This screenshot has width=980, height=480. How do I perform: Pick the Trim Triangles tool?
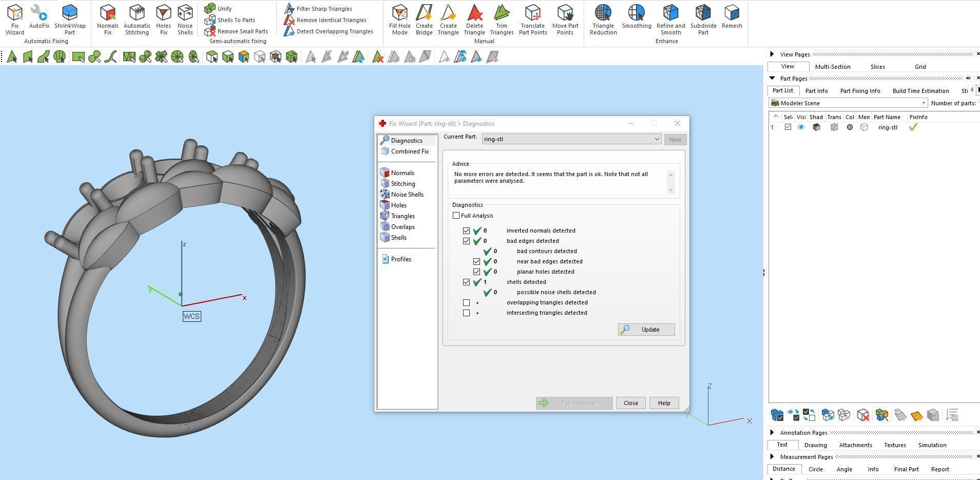502,20
